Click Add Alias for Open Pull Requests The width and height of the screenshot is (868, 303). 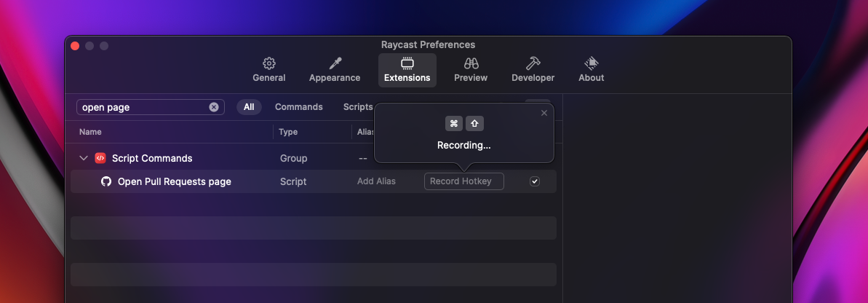pos(376,181)
